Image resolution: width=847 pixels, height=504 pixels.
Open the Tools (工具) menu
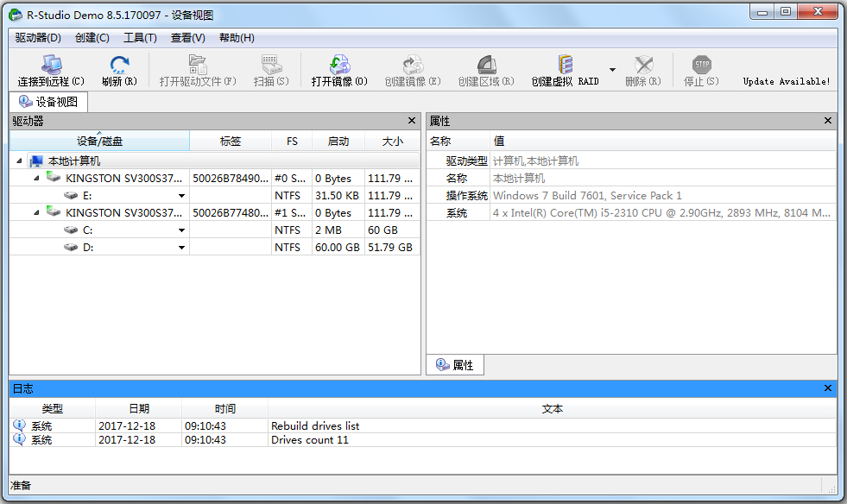[x=140, y=38]
